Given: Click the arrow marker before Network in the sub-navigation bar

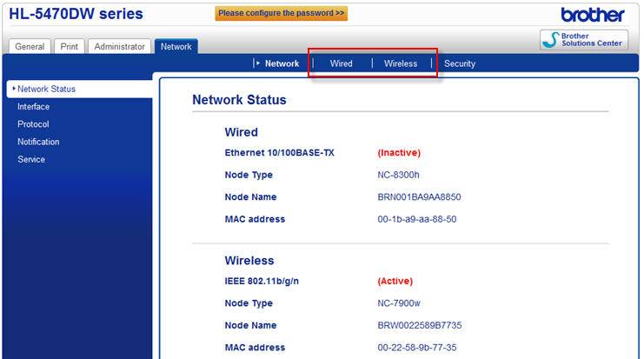Looking at the screenshot, I should click(x=258, y=63).
